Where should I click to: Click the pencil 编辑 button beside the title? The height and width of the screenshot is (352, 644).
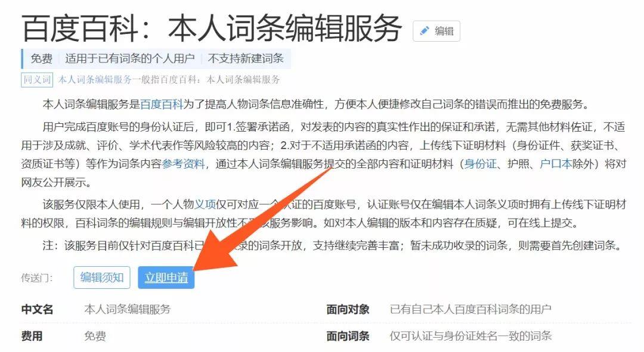436,31
